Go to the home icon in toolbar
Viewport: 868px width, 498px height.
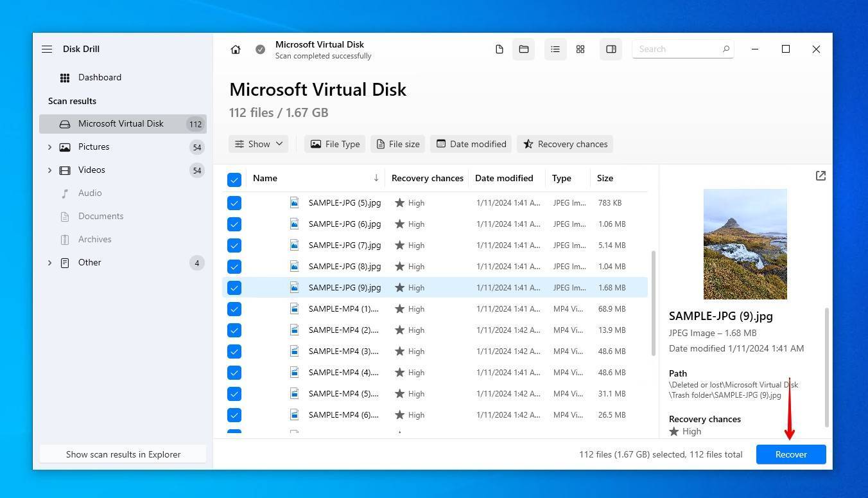pos(236,49)
